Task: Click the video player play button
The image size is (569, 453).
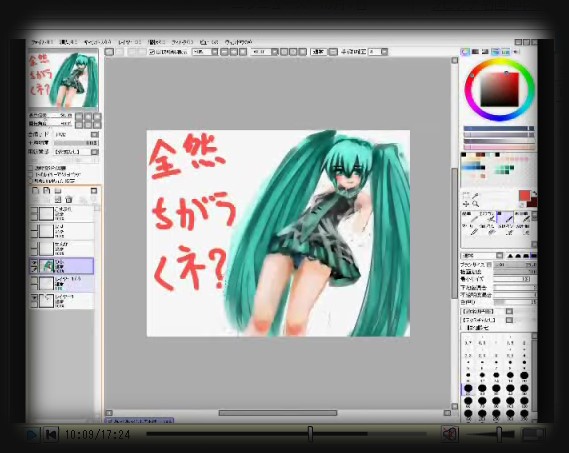Action: click(x=32, y=434)
